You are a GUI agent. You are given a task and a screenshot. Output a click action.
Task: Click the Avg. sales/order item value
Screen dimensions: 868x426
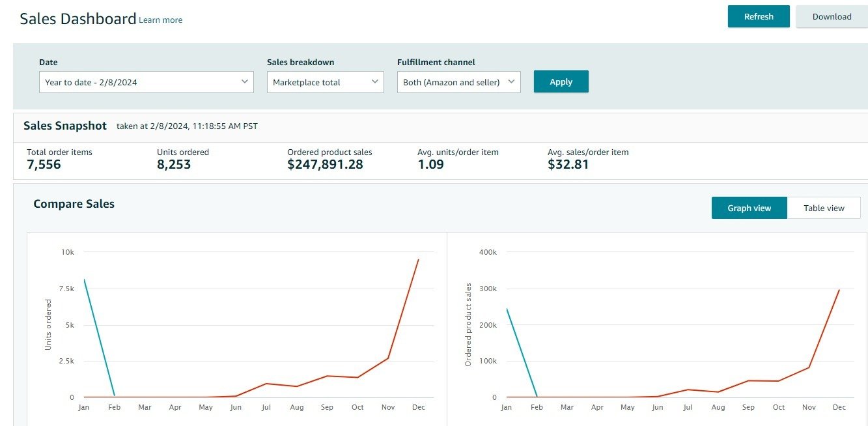coord(568,165)
